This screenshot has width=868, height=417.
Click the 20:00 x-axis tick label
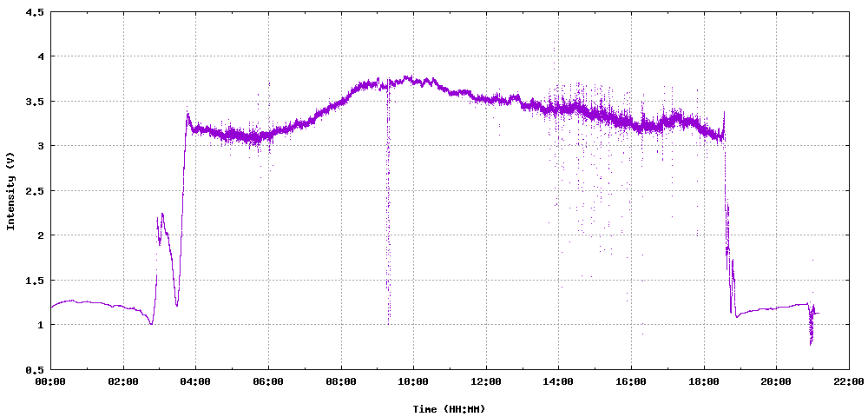click(x=776, y=382)
